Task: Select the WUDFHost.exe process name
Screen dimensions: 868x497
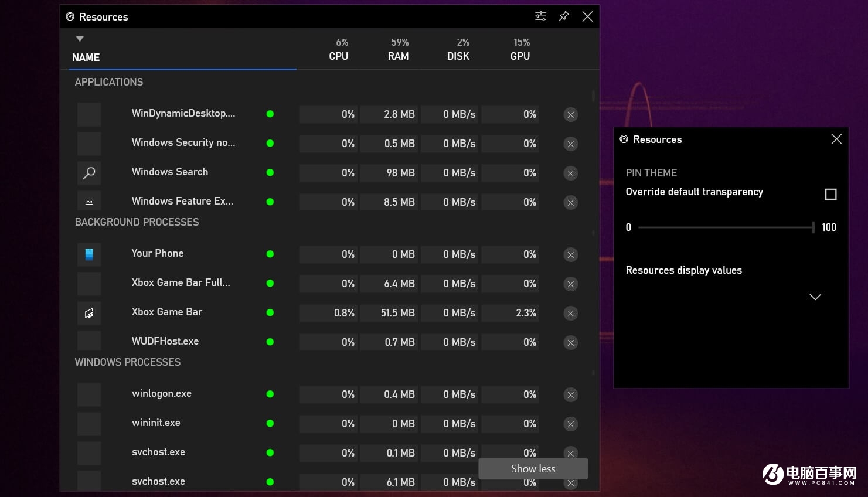Action: 165,341
